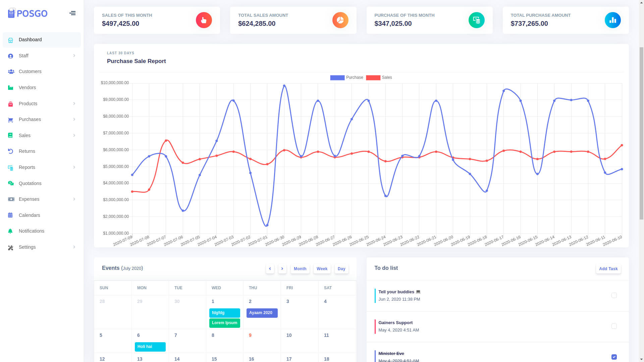644x362 pixels.
Task: Click the POSGO logo
Action: (28, 13)
